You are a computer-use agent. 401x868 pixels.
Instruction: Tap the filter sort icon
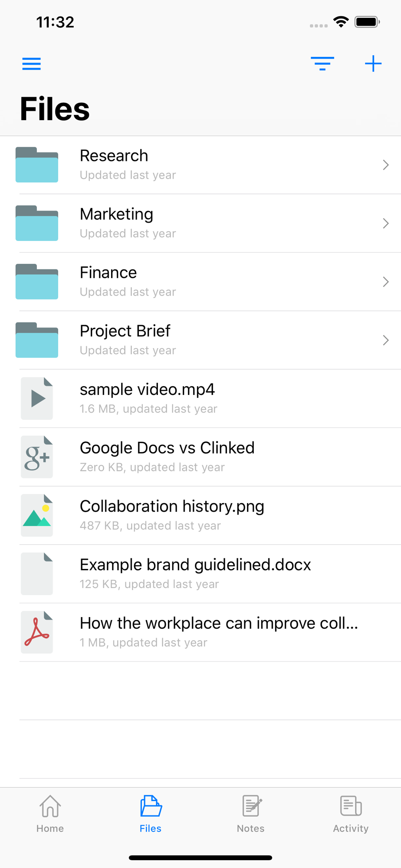click(x=322, y=64)
